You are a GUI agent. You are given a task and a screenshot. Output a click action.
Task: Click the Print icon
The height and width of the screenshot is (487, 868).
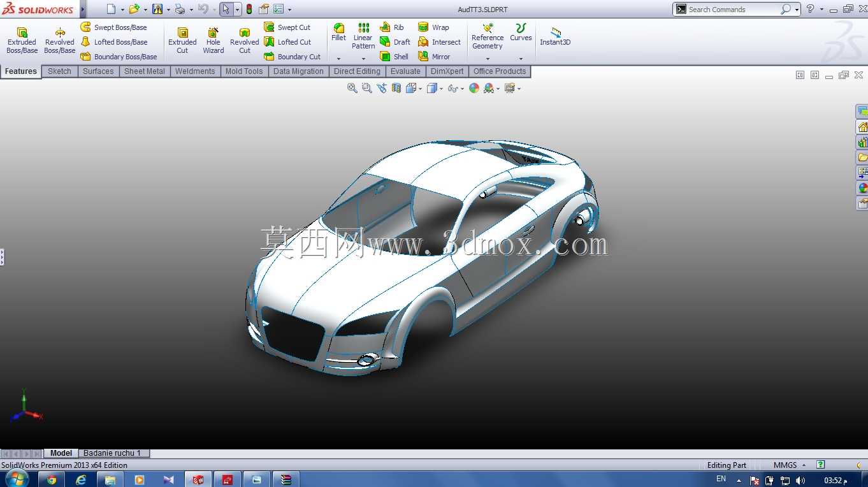tap(180, 10)
